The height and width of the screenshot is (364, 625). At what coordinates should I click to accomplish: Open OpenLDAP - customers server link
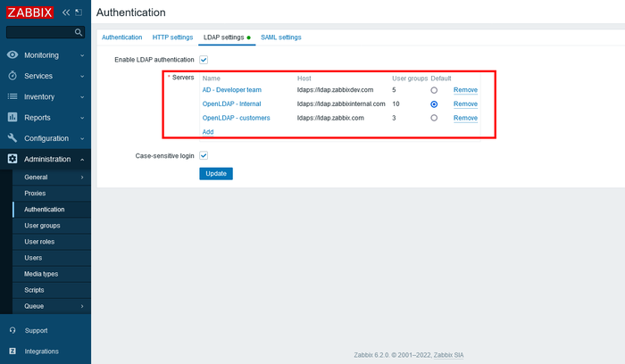(237, 118)
